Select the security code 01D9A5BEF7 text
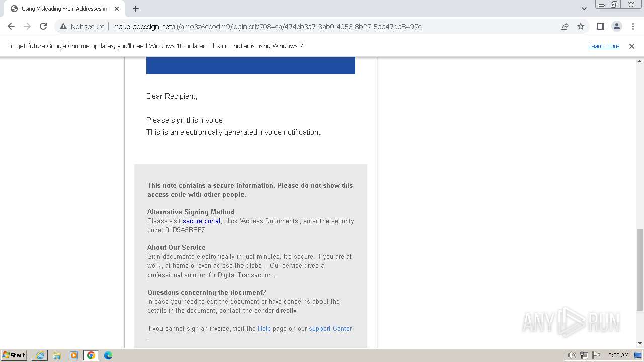Image resolution: width=644 pixels, height=362 pixels. click(185, 230)
